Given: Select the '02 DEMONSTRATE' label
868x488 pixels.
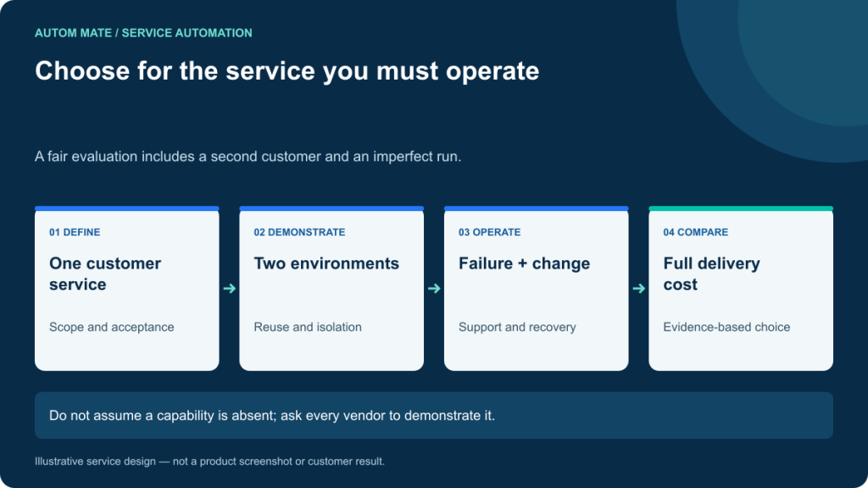Looking at the screenshot, I should point(299,232).
